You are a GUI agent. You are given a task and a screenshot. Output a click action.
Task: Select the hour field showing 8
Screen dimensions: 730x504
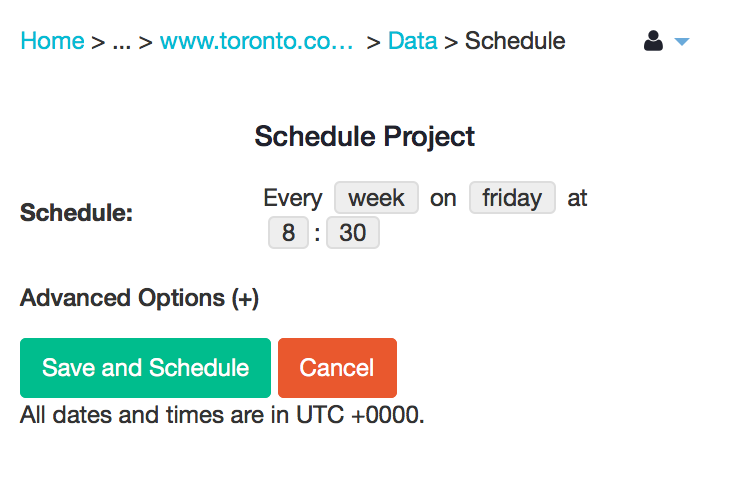(x=288, y=232)
